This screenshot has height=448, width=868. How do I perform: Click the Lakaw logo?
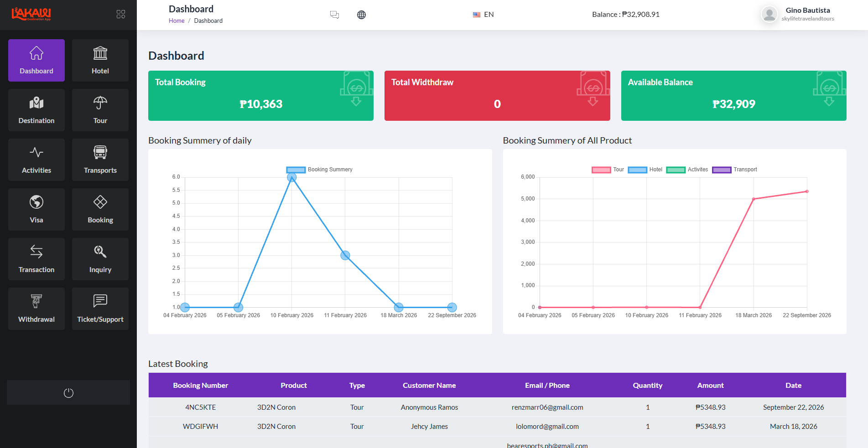[31, 14]
